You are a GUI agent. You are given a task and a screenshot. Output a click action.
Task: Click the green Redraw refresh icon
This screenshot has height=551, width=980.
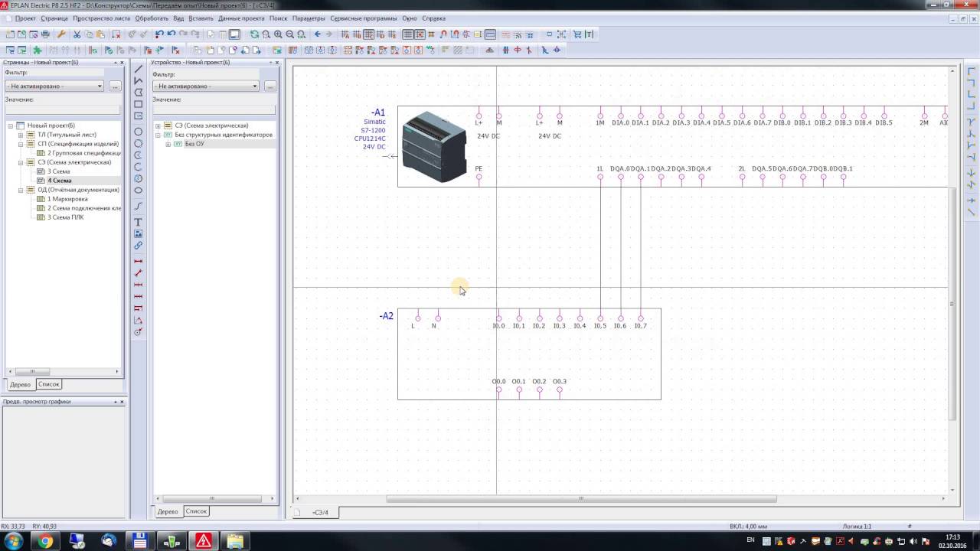point(254,34)
